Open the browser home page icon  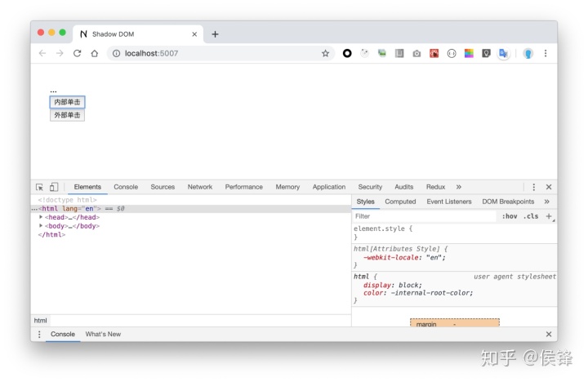pos(95,54)
